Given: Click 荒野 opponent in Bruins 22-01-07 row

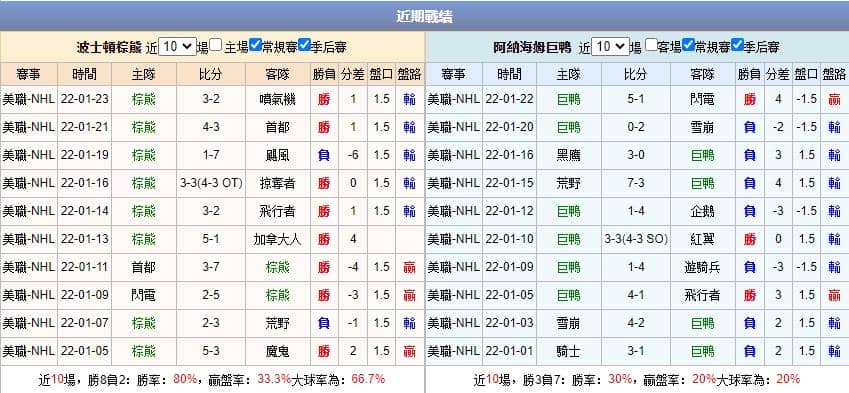Looking at the screenshot, I should pyautogui.click(x=278, y=324).
